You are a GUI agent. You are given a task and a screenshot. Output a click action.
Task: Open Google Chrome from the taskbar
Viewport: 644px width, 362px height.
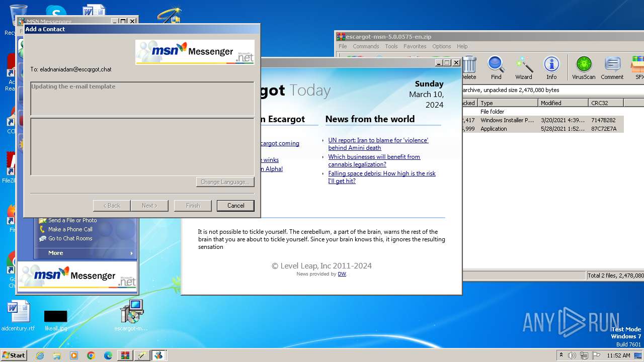pos(91,355)
